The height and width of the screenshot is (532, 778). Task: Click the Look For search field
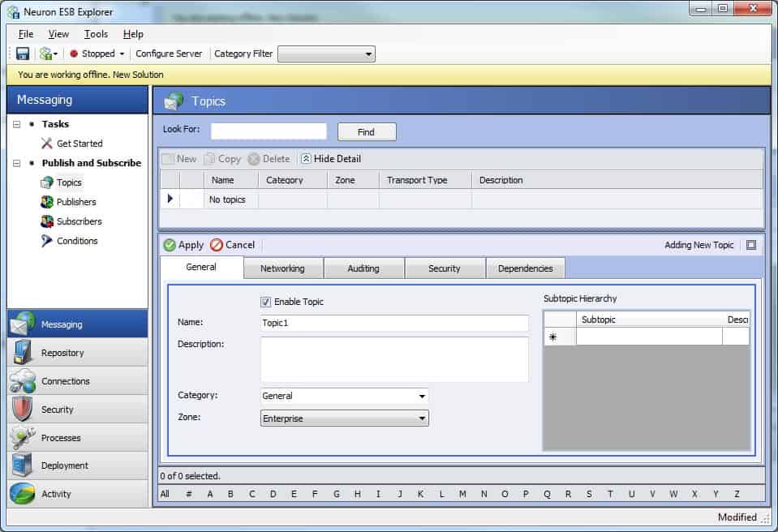pos(269,131)
